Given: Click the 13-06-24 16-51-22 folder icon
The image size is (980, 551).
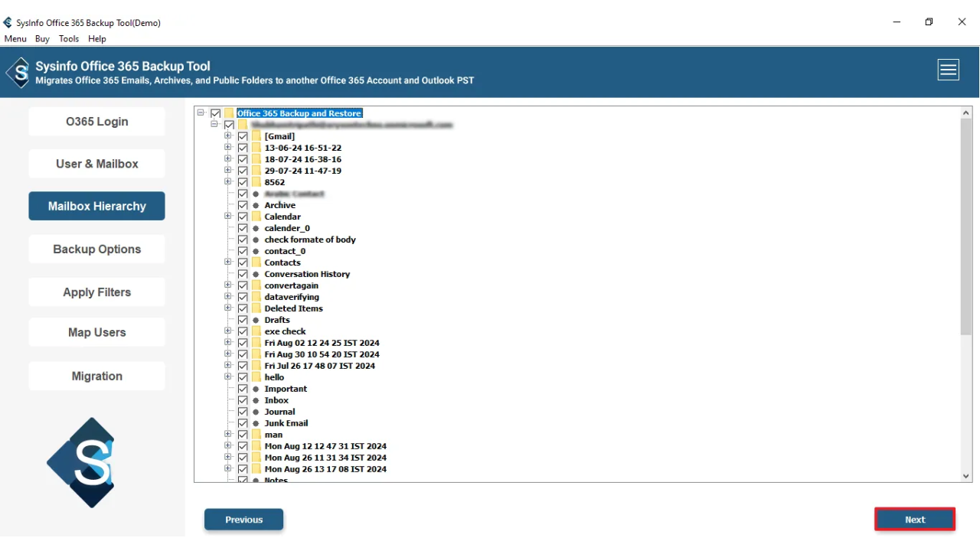Looking at the screenshot, I should 256,148.
